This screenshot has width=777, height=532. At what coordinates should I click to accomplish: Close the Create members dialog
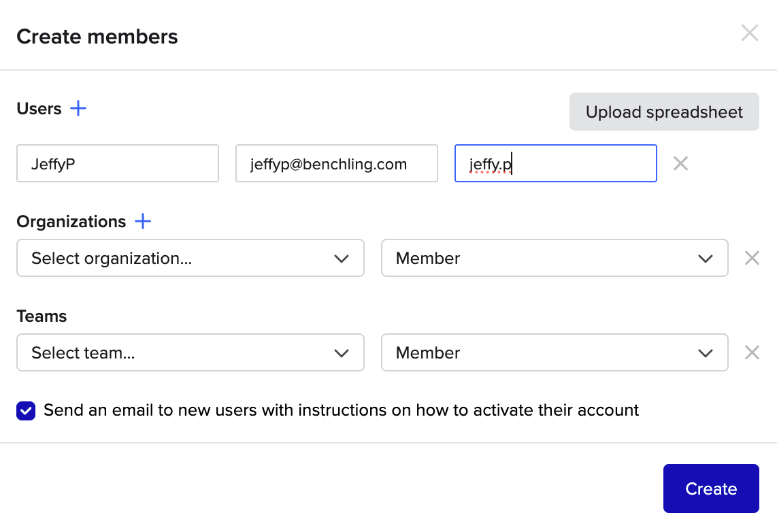tap(749, 33)
